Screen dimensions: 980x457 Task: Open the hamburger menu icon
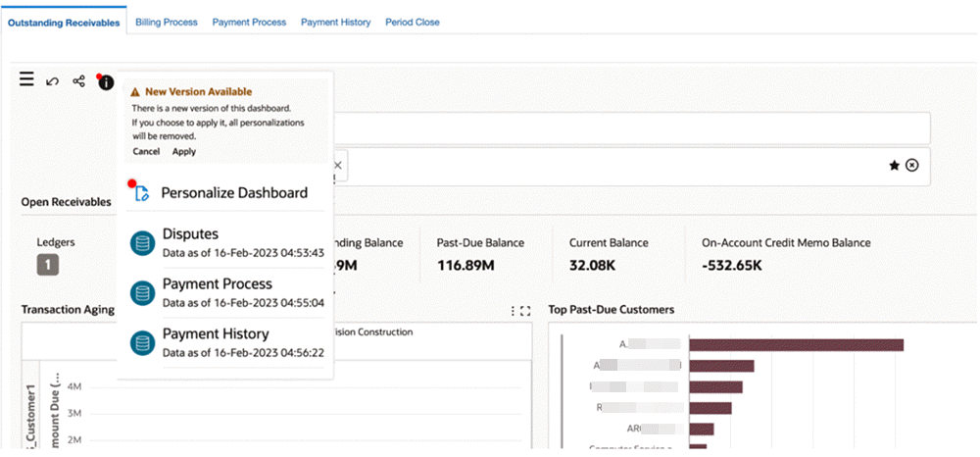tap(26, 79)
